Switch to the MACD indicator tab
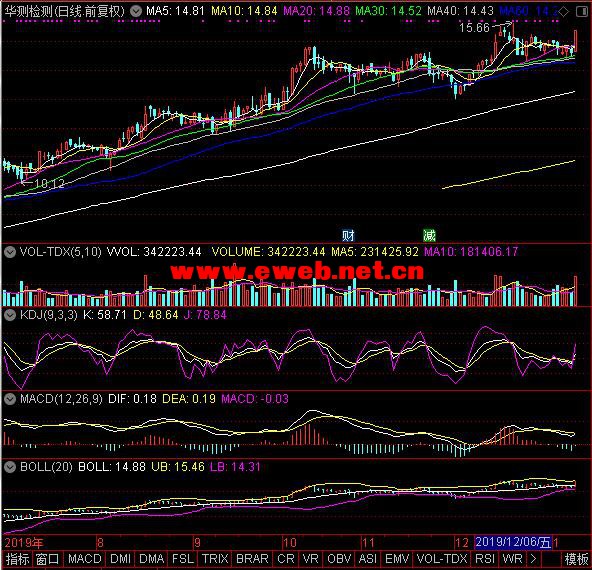The height and width of the screenshot is (570, 592). tap(85, 559)
